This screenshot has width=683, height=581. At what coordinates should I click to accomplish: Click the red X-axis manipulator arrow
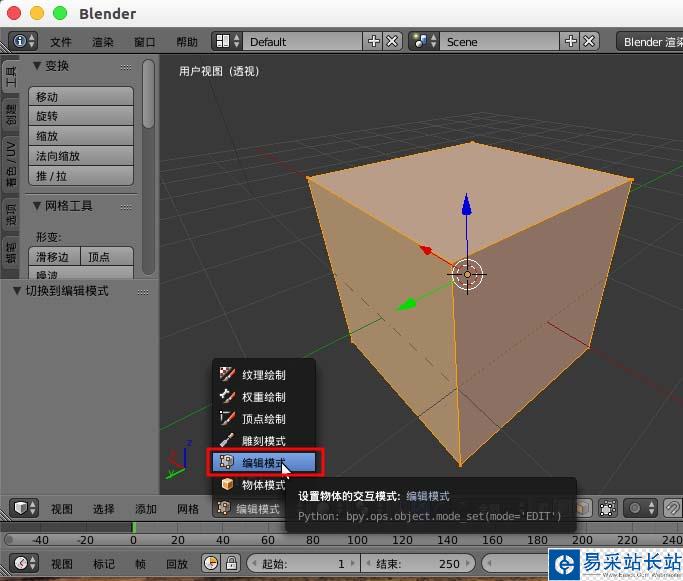coord(426,250)
